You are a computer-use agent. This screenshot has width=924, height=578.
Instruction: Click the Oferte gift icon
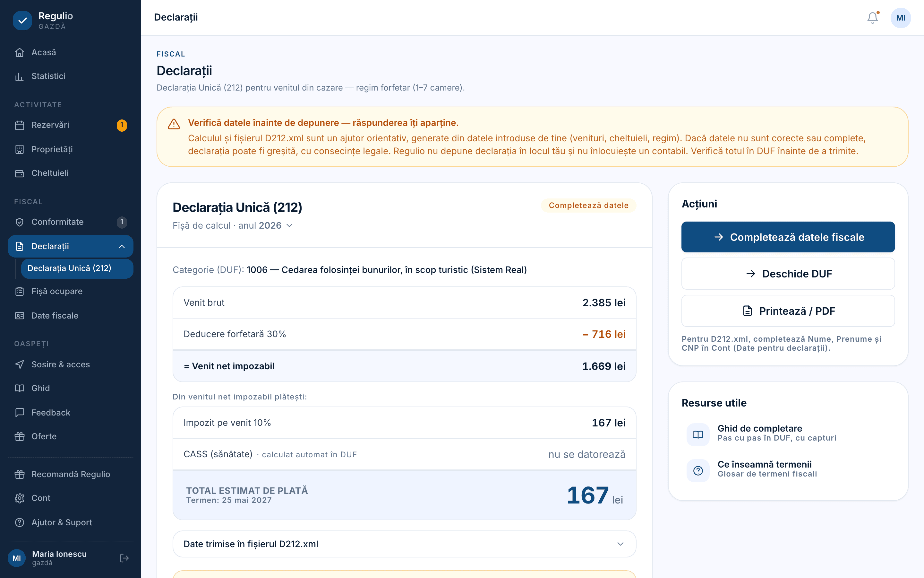click(x=20, y=437)
